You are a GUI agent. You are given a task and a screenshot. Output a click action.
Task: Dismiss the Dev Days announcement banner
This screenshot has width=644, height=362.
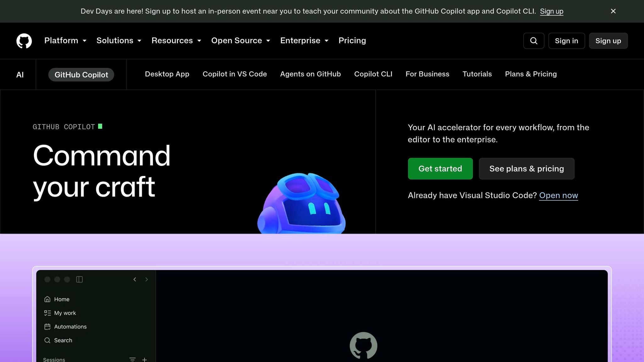[x=613, y=11]
